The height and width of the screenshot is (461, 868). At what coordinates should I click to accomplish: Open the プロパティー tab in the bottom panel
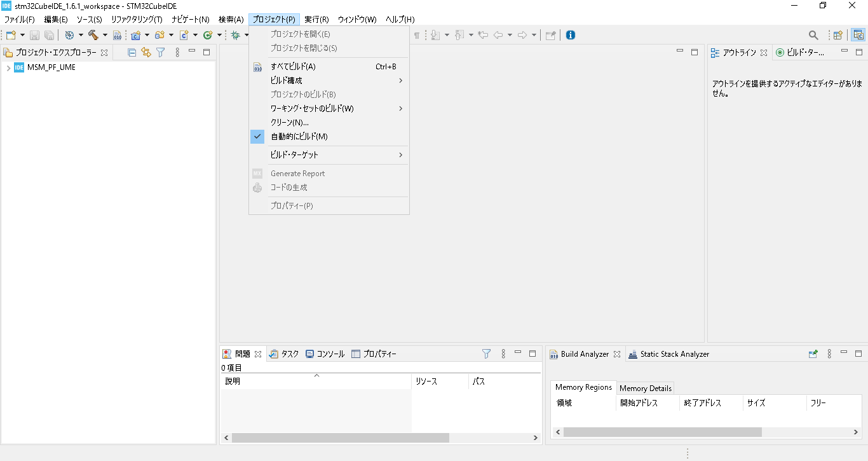pyautogui.click(x=374, y=354)
